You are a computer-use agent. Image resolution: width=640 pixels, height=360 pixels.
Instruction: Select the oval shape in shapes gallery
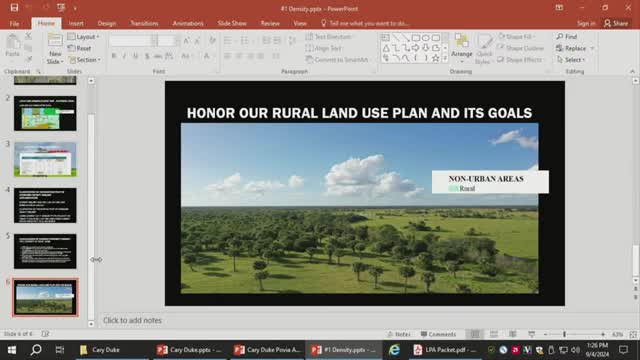[x=426, y=38]
